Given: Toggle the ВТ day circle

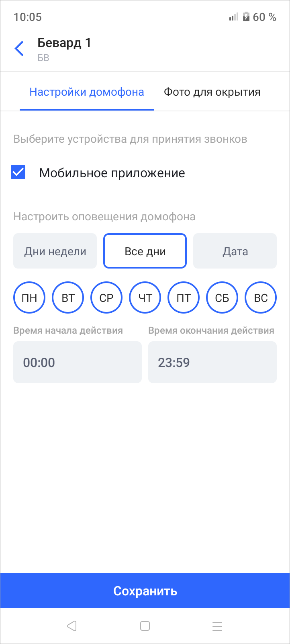Looking at the screenshot, I should (x=68, y=298).
